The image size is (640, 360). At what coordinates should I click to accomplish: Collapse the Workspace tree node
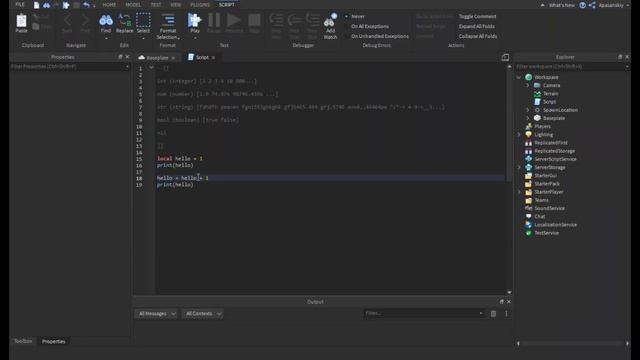519,77
